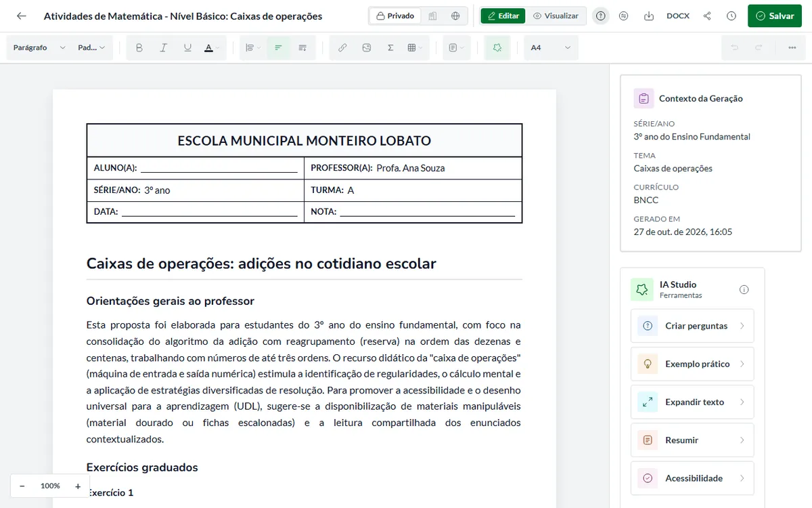
Task: Toggle the highlighted left-align text button
Action: point(278,47)
